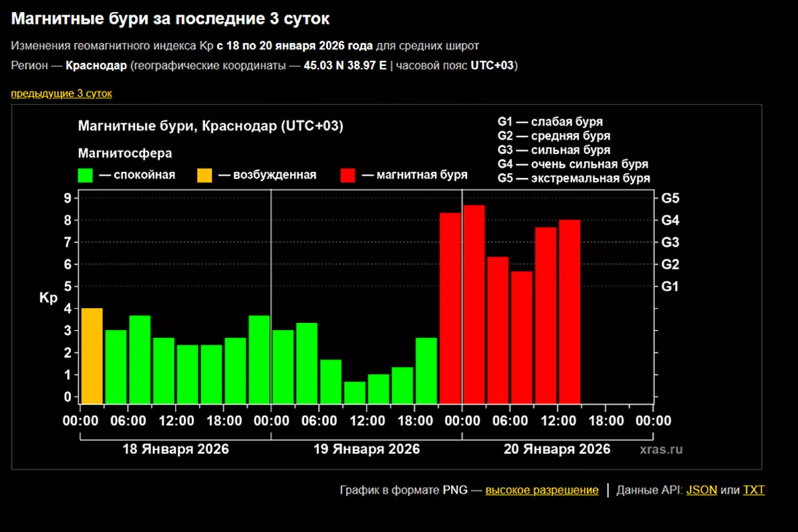Select the last red bar on 20 January

coord(569,311)
